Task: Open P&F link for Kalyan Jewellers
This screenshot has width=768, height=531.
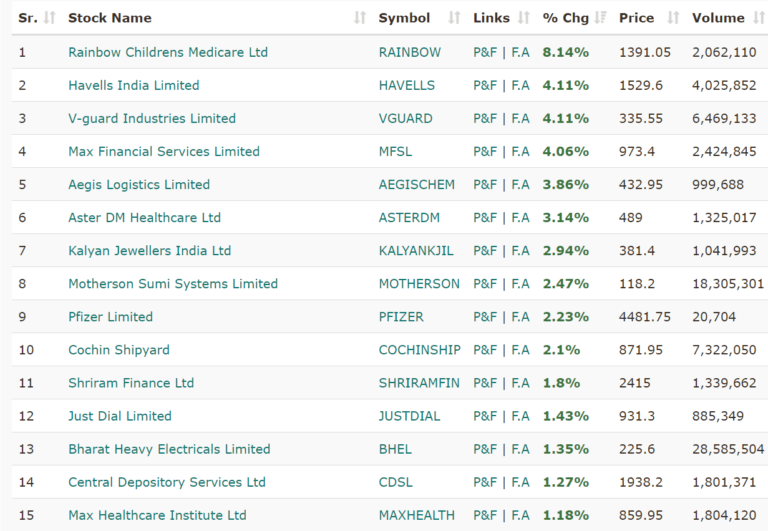Action: 485,250
